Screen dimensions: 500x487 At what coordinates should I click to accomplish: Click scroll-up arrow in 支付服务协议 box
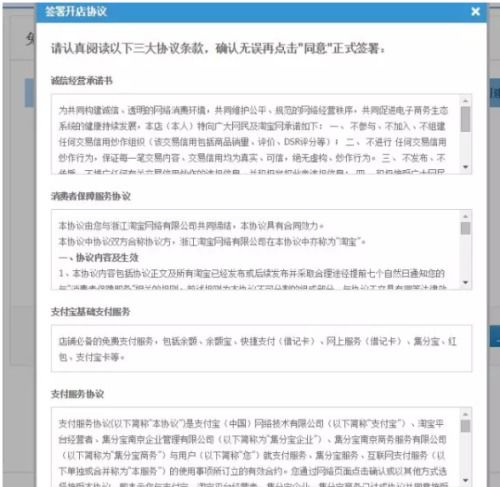(466, 414)
